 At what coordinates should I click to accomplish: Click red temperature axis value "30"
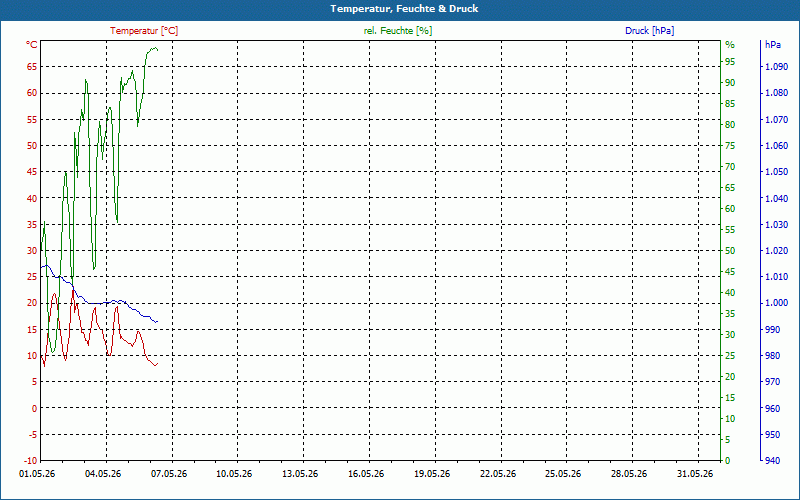point(32,251)
